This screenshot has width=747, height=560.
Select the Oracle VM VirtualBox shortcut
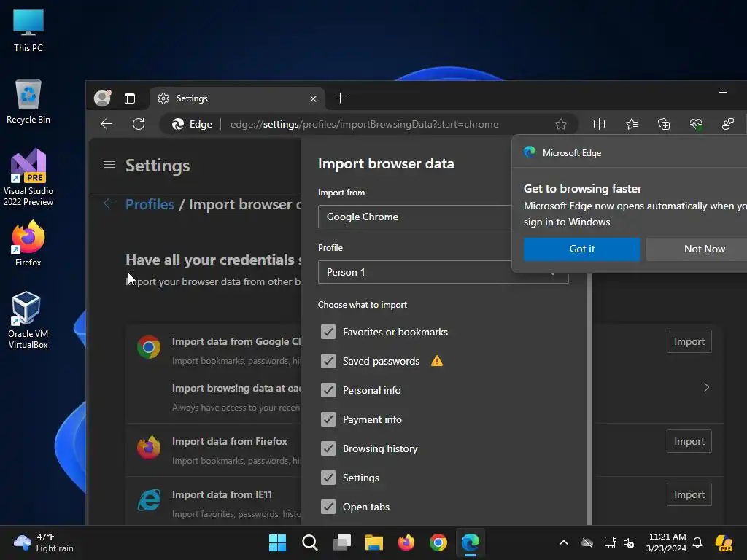28,320
